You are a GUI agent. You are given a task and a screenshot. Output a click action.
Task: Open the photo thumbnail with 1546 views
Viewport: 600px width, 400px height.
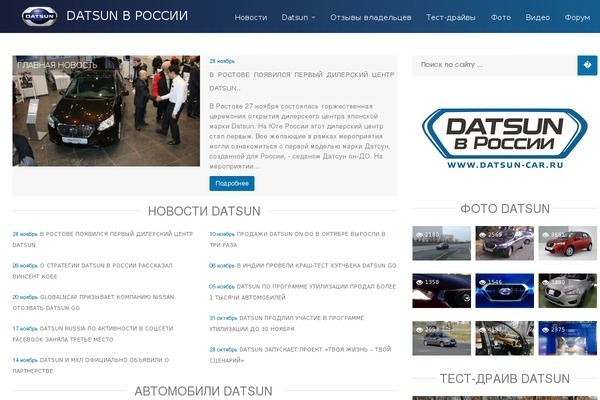tap(504, 291)
